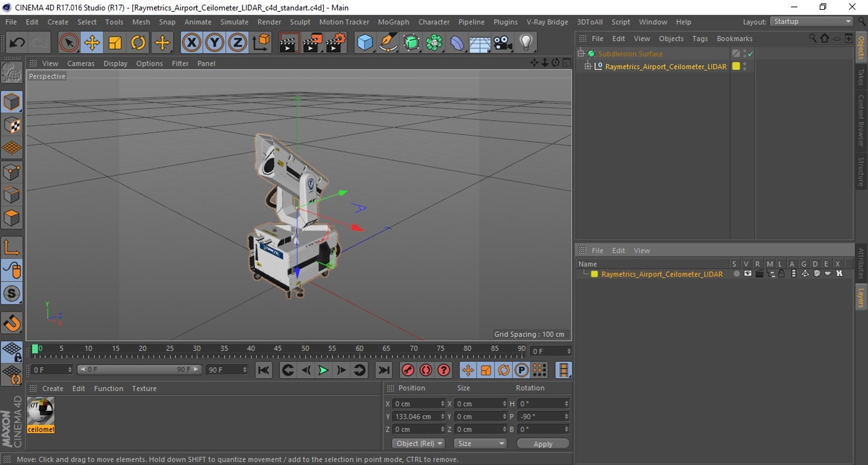Click the Apply button
Screen dimensions: 868x465
(542, 444)
